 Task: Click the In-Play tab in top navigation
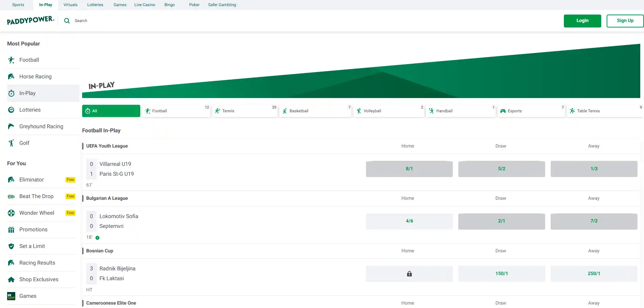pos(45,5)
